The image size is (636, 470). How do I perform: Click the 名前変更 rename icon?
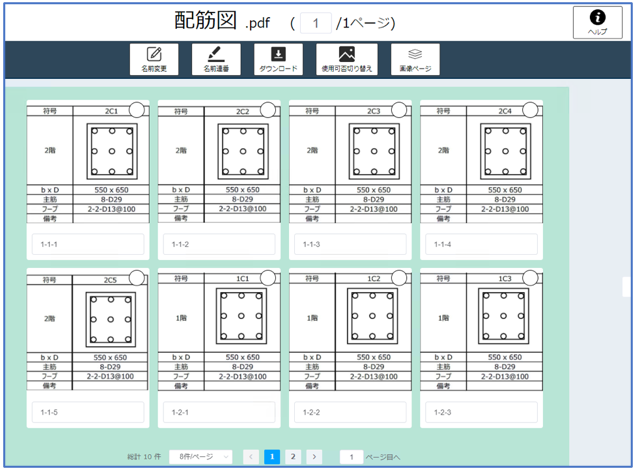(x=153, y=55)
